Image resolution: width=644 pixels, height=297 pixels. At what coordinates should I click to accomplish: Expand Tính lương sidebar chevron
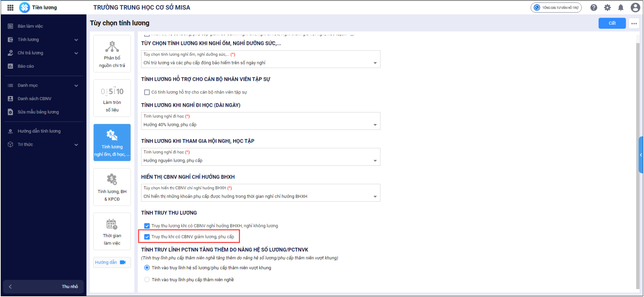(76, 40)
